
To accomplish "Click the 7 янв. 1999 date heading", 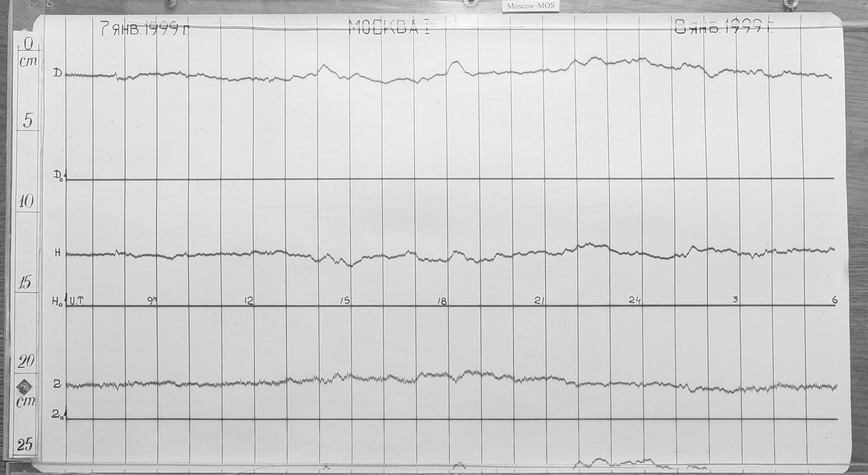I will pos(144,29).
